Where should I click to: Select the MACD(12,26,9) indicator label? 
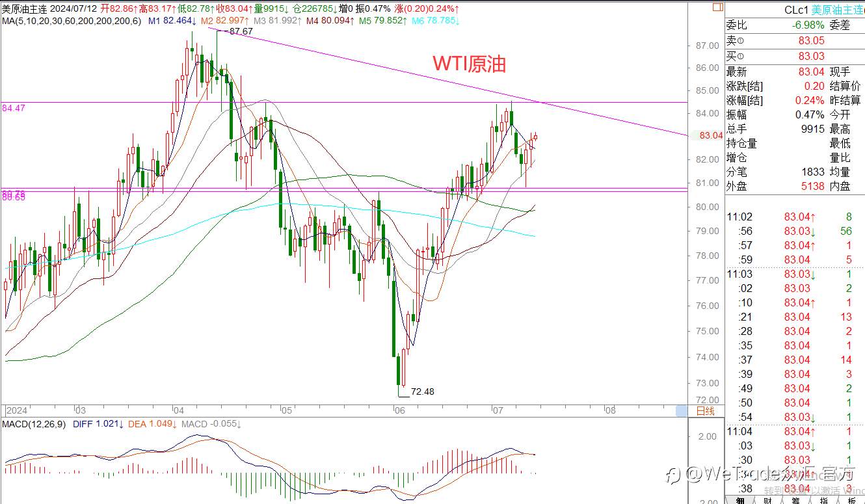click(x=33, y=424)
